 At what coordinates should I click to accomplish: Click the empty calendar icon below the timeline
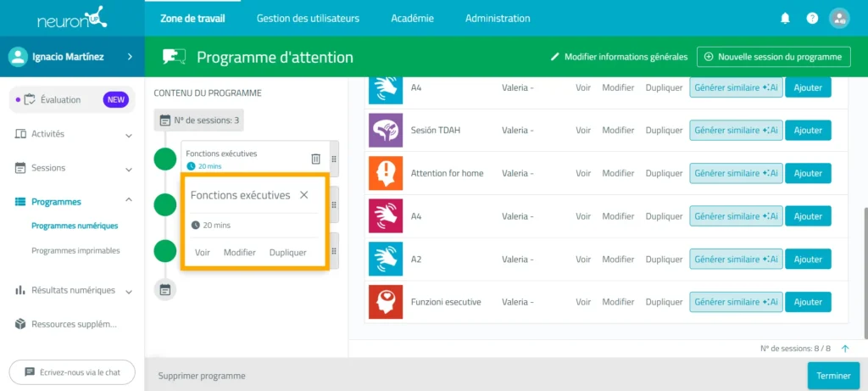click(165, 290)
